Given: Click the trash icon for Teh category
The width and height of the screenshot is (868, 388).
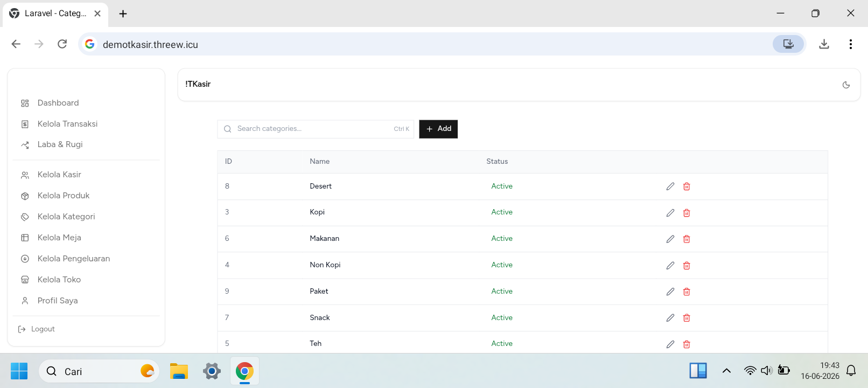Looking at the screenshot, I should (x=687, y=344).
